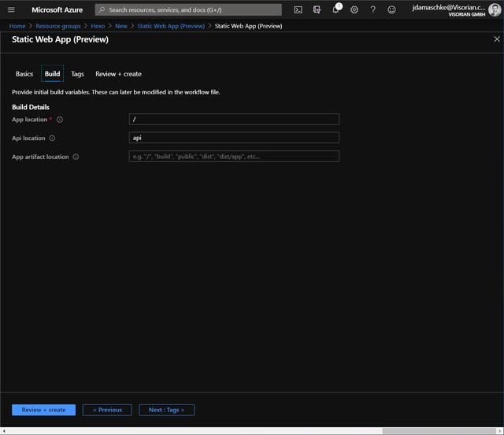
Task: Show info for App location
Action: (60, 120)
